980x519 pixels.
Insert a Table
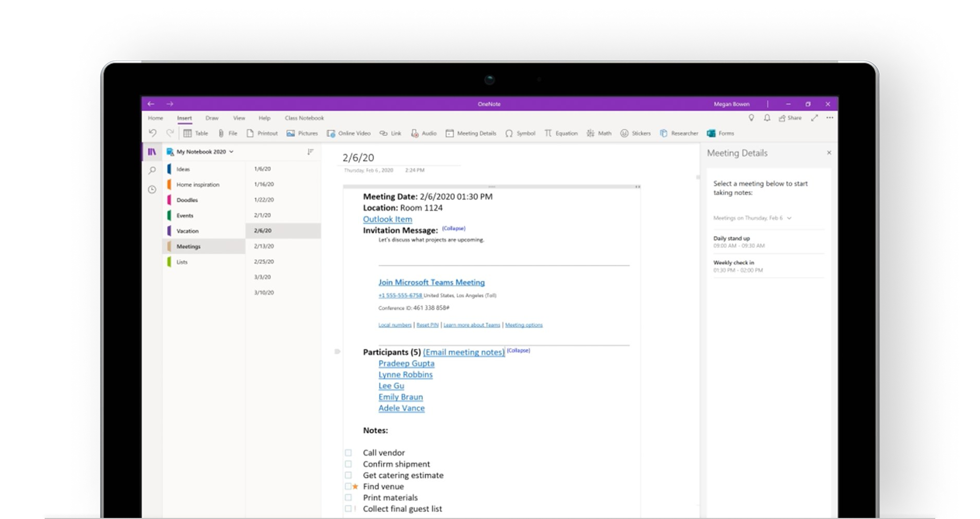pos(196,133)
